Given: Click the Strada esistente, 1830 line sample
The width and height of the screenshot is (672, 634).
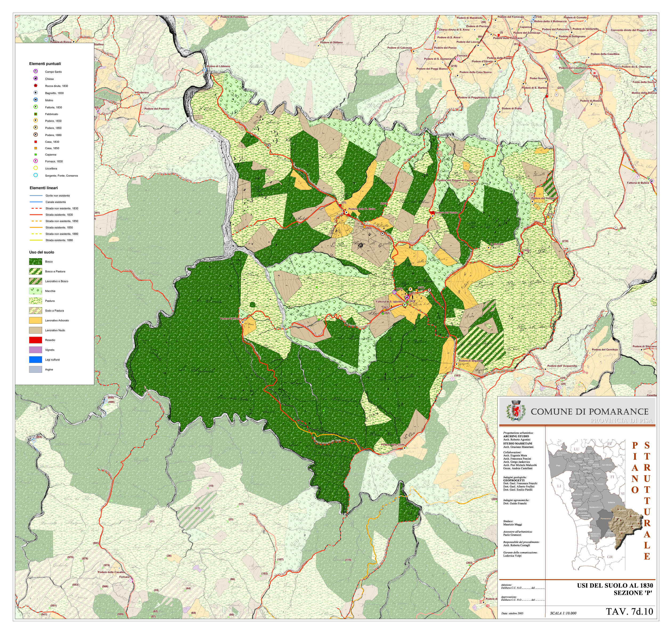Looking at the screenshot, I should [36, 215].
